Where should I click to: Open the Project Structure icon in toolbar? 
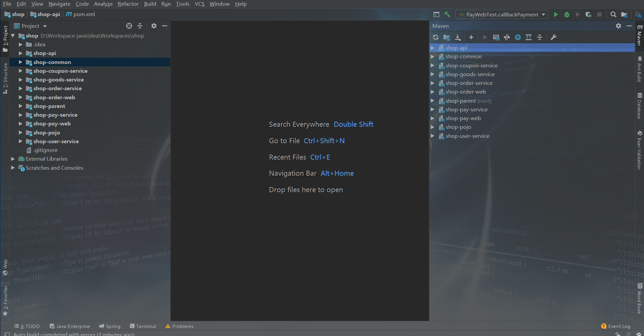(624, 14)
